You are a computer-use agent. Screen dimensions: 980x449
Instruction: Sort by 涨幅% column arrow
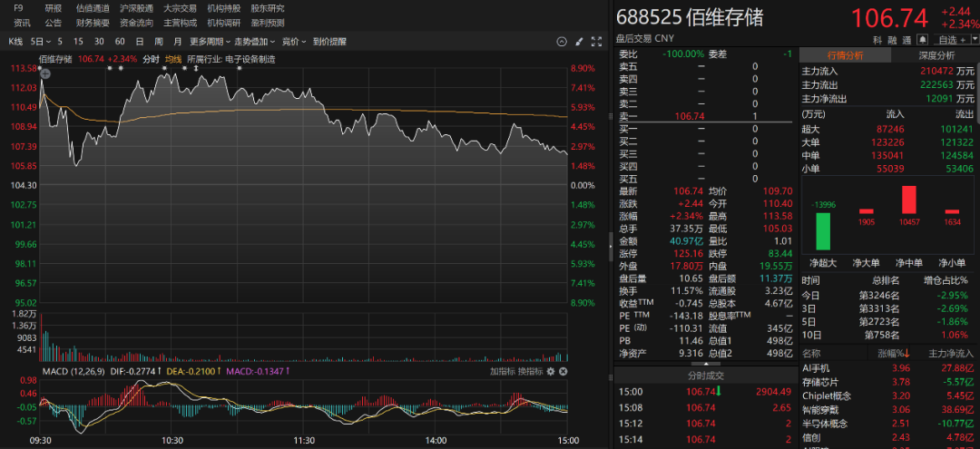click(x=906, y=354)
